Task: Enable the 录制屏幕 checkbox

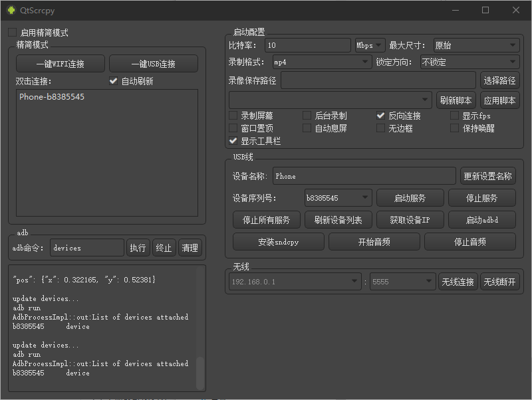Action: [233, 116]
